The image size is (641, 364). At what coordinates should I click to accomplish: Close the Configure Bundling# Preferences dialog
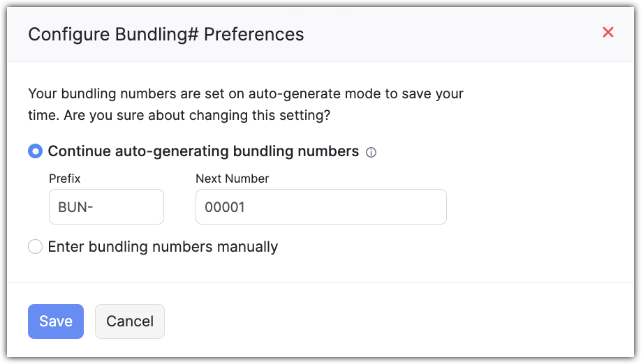point(608,32)
